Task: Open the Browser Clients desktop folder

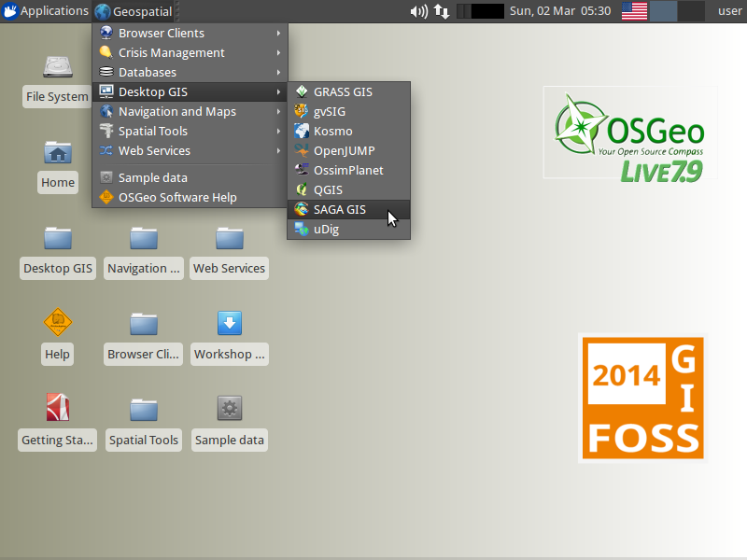Action: (x=144, y=324)
